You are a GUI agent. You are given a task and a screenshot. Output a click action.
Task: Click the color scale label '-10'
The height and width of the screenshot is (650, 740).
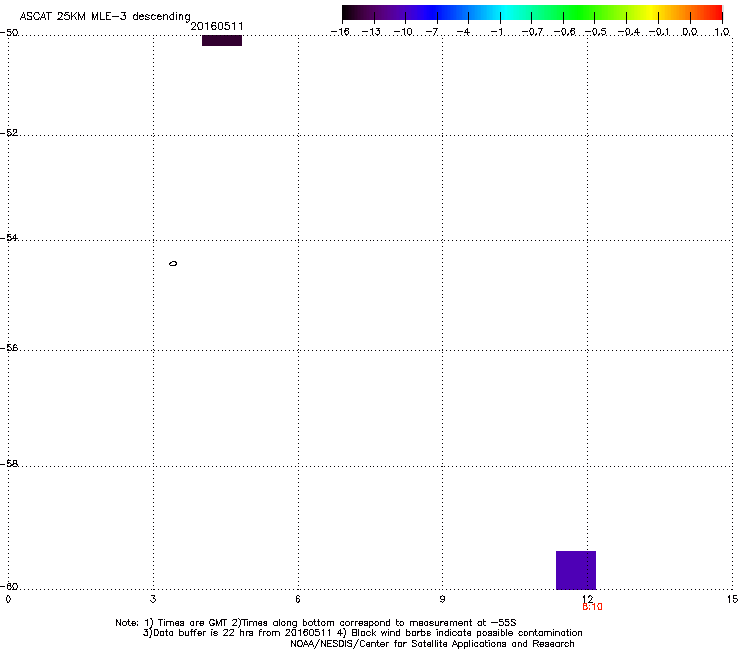click(403, 32)
